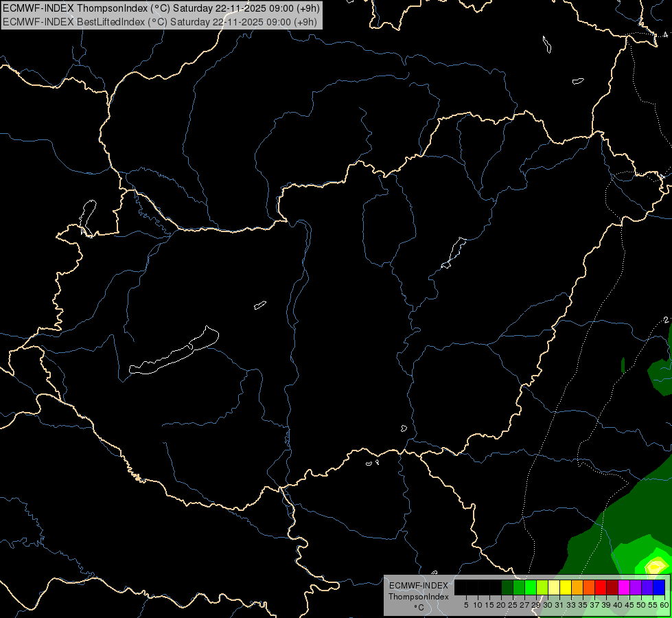
Task: Click legend tick value 25
Action: click(513, 605)
